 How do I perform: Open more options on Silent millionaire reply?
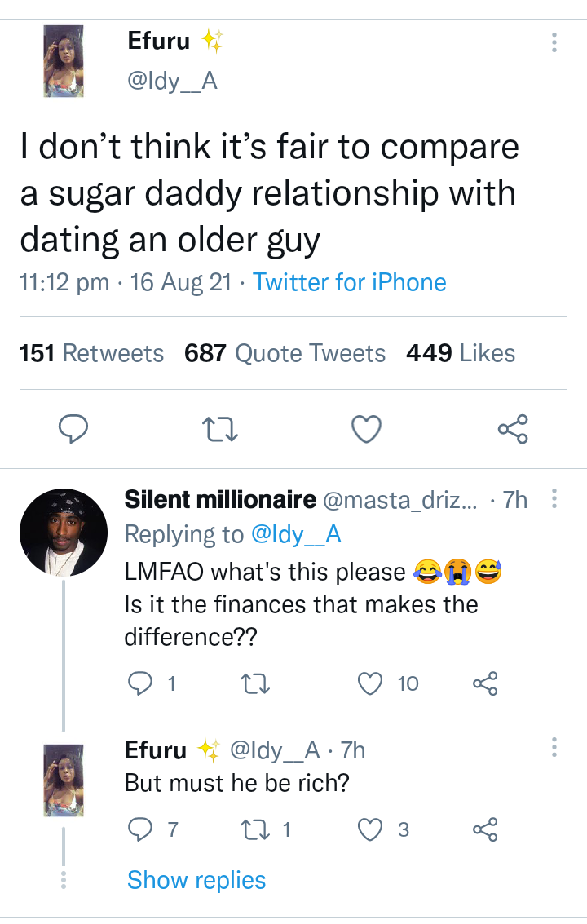(554, 497)
